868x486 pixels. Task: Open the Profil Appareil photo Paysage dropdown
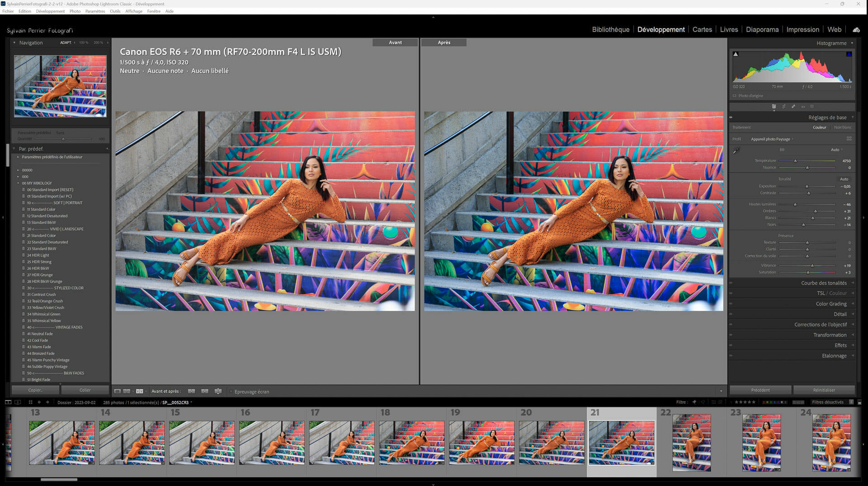point(771,139)
